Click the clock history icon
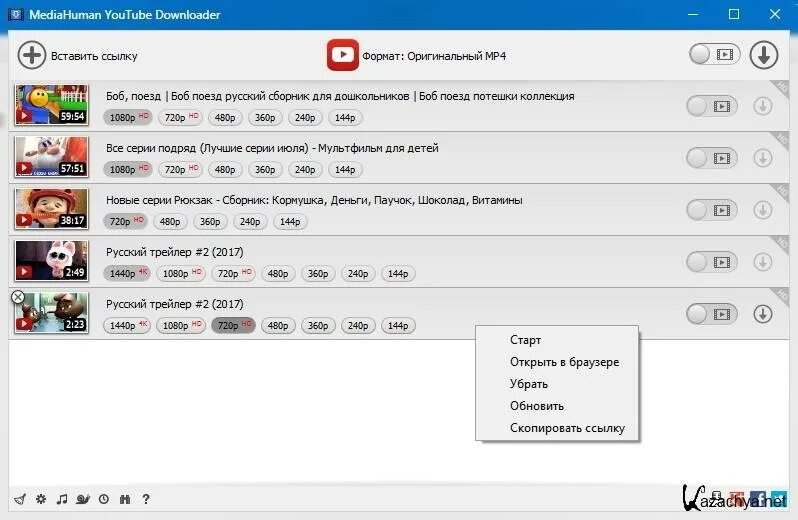 point(104,499)
